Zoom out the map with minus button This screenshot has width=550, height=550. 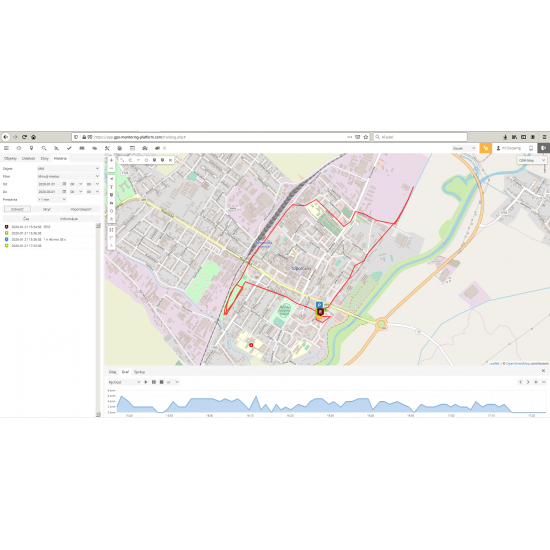112,168
